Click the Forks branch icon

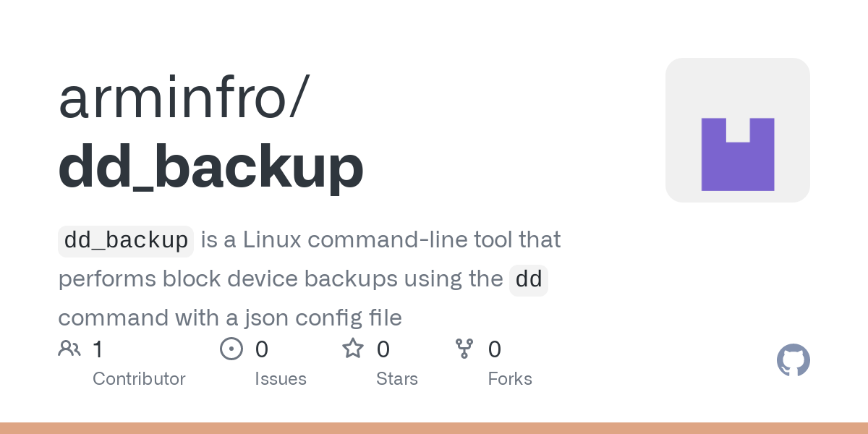coord(464,349)
